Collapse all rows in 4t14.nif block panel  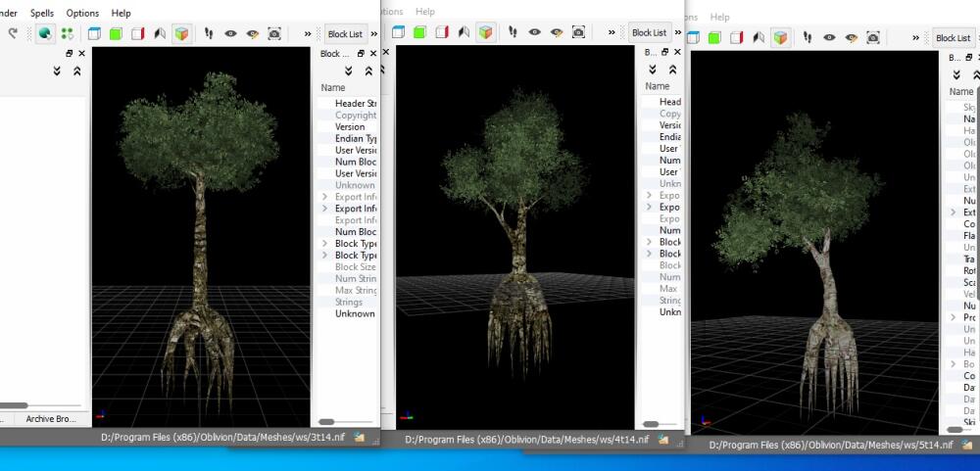pyautogui.click(x=672, y=70)
